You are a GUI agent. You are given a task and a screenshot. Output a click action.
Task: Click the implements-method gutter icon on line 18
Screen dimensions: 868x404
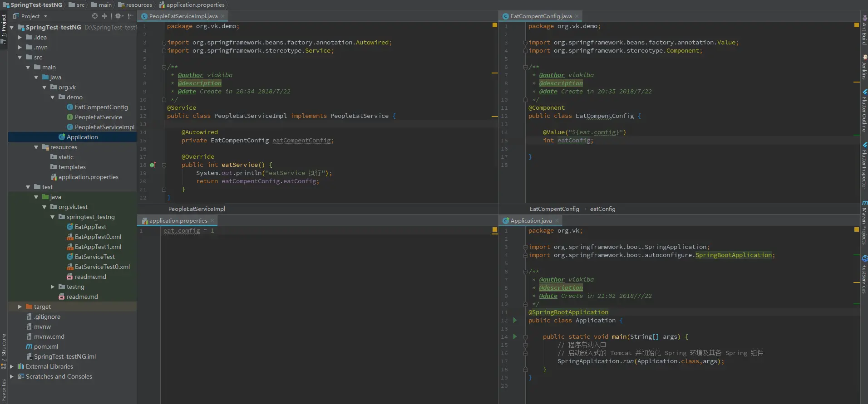coord(153,165)
